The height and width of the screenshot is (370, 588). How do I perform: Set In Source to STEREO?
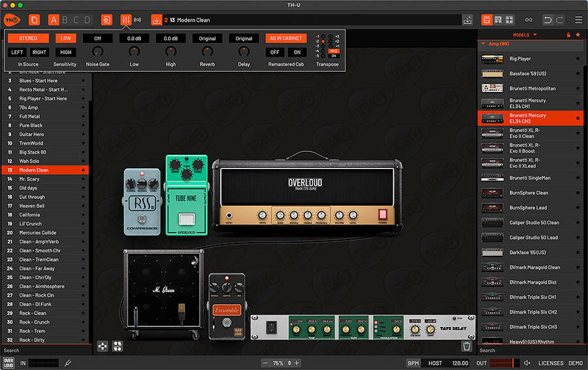[x=28, y=39]
